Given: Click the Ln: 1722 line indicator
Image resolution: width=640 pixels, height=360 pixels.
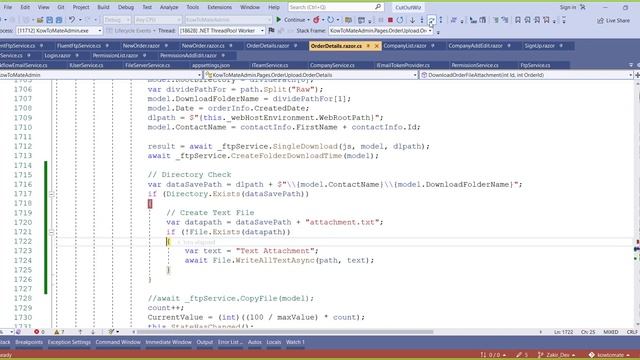Looking at the screenshot, I should pos(563,332).
